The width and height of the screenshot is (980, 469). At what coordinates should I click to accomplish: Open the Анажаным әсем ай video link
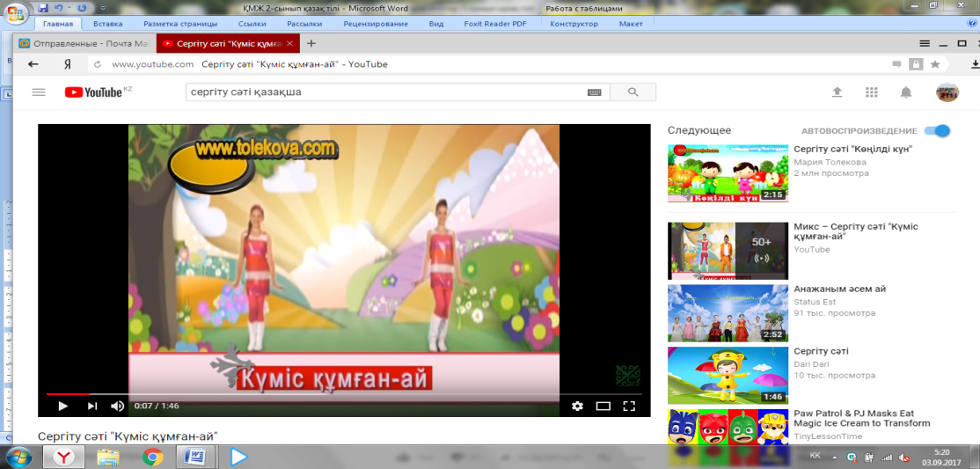839,289
